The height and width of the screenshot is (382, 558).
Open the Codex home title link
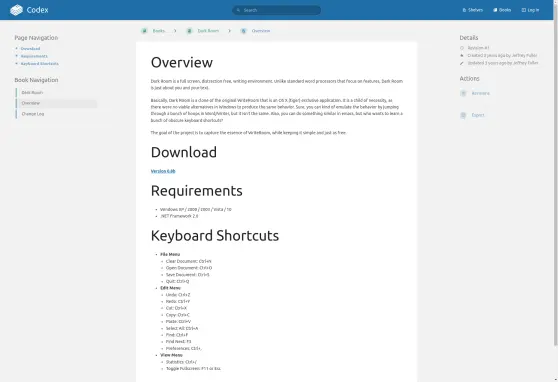click(37, 10)
